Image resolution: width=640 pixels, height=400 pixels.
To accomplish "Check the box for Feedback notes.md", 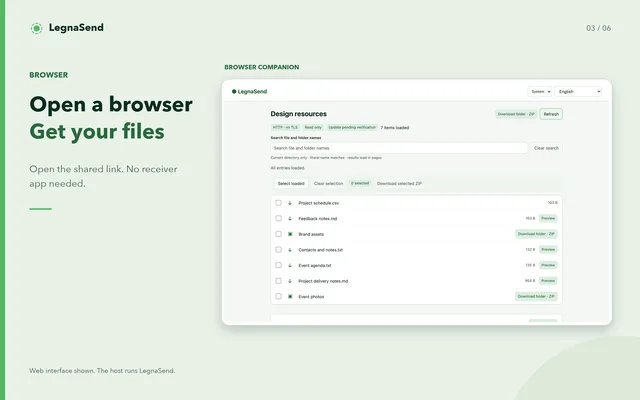I will tap(278, 218).
